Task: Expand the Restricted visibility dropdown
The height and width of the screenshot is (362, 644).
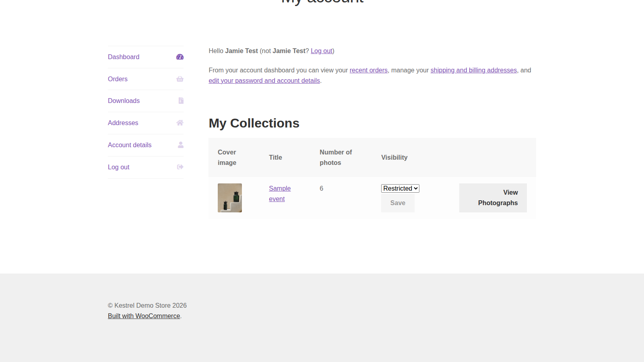Action: pos(400,188)
